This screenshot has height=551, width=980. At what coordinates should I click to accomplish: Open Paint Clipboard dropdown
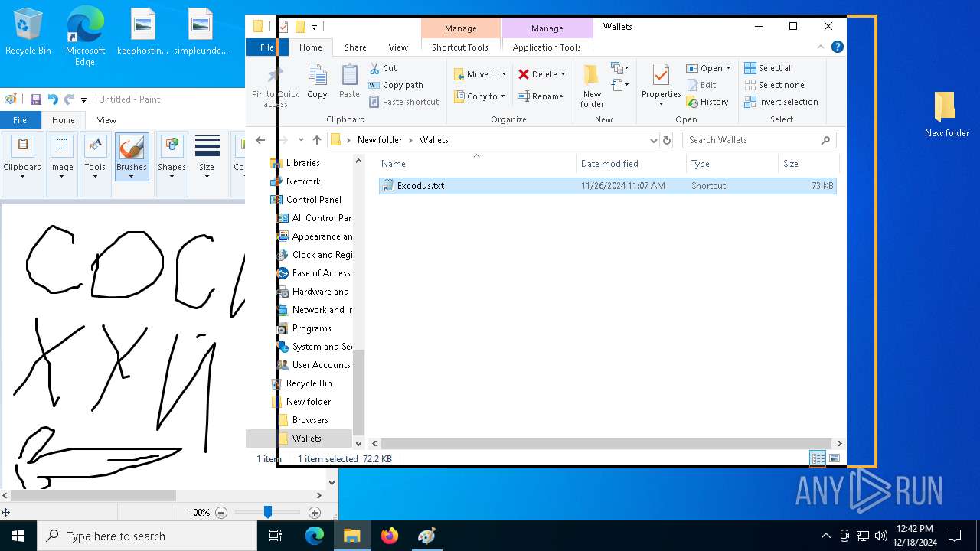22,157
